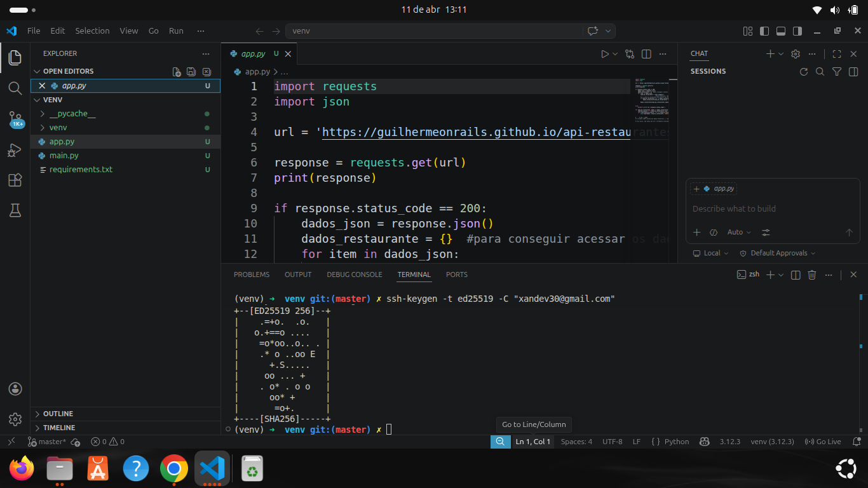The height and width of the screenshot is (488, 868).
Task: Toggle the Panel visibility in title bar
Action: [781, 30]
